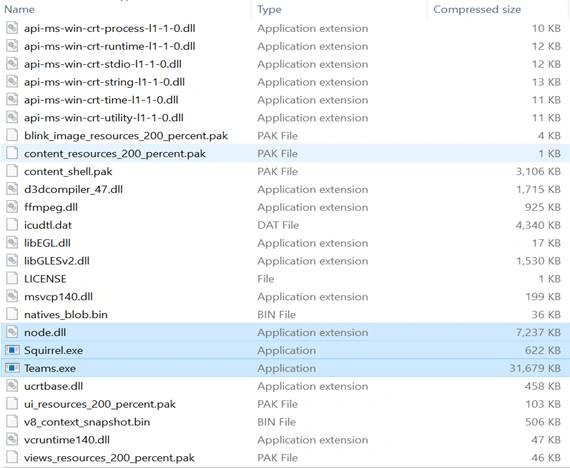Click the blink_image_resources_200_percent.pak file icon
This screenshot has height=468, width=570.
pyautogui.click(x=12, y=135)
